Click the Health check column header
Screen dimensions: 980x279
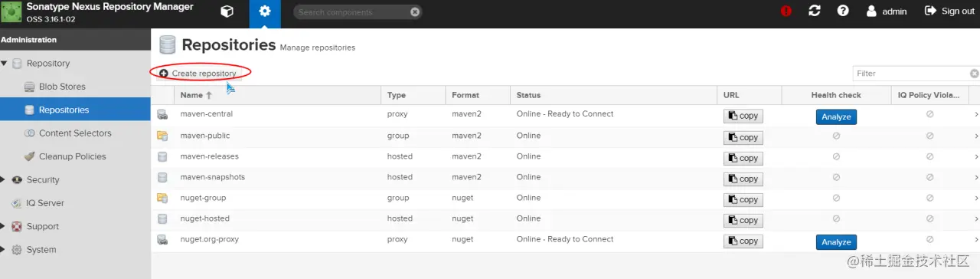coord(835,95)
